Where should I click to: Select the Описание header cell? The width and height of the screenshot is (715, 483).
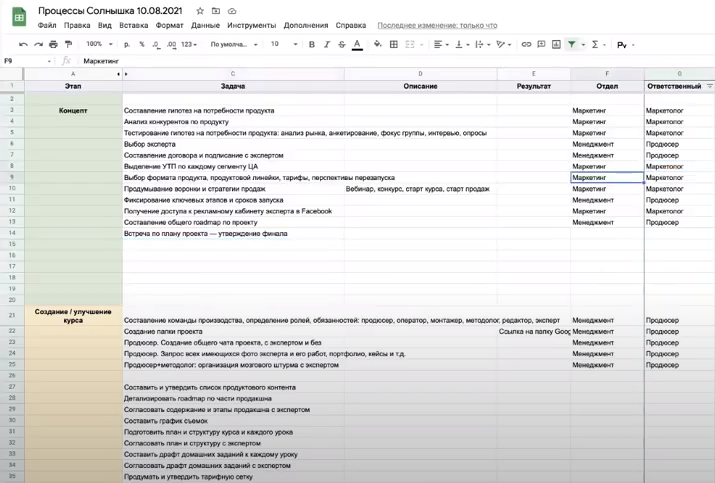420,86
